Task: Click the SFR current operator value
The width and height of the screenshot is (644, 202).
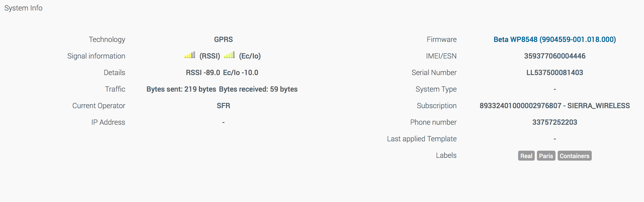Action: [x=223, y=106]
